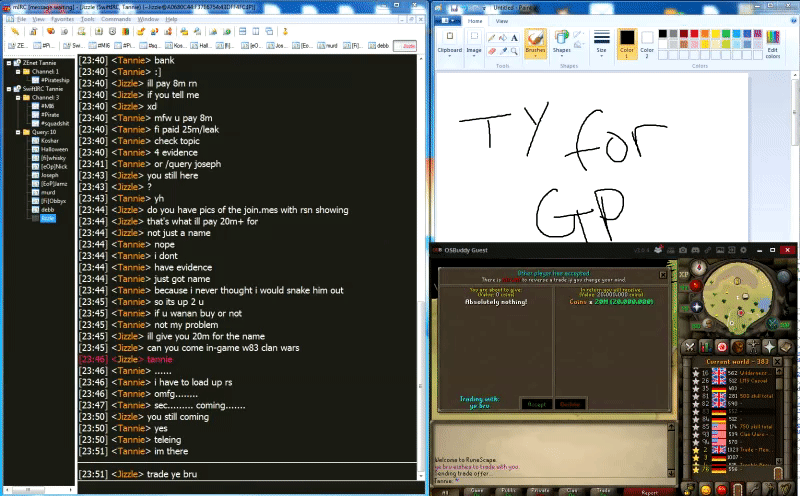800x496 pixels.
Task: Click the Shapes gallery in Paint
Action: [562, 42]
